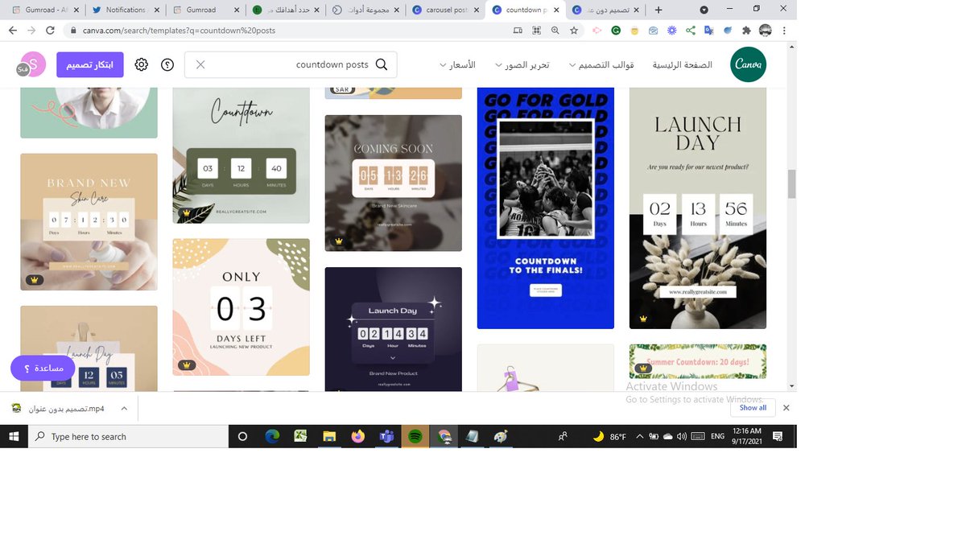
Task: Open the Brand New Skin Care template
Action: pos(89,222)
